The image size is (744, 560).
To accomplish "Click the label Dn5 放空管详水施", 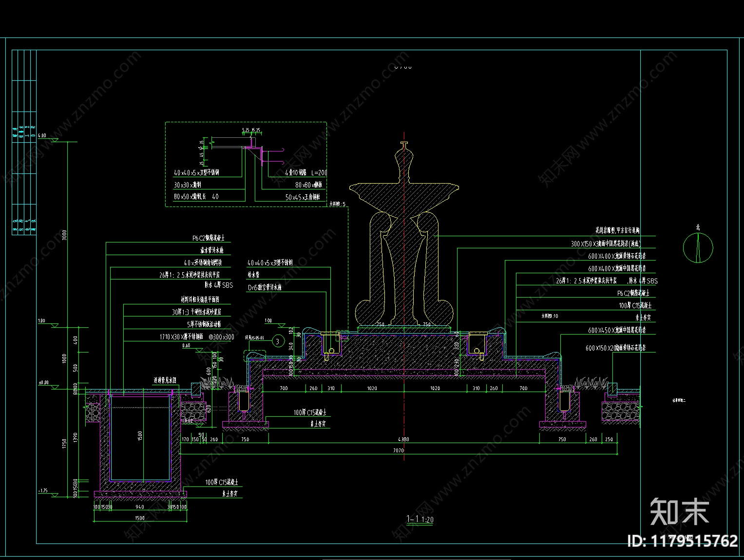I will click(x=265, y=287).
